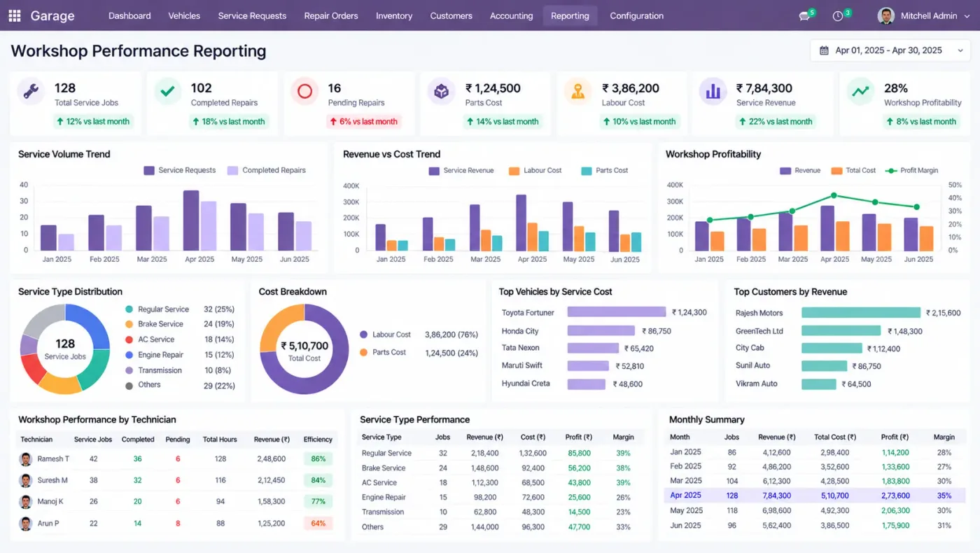Click the red circle Pending Repairs icon

304,92
